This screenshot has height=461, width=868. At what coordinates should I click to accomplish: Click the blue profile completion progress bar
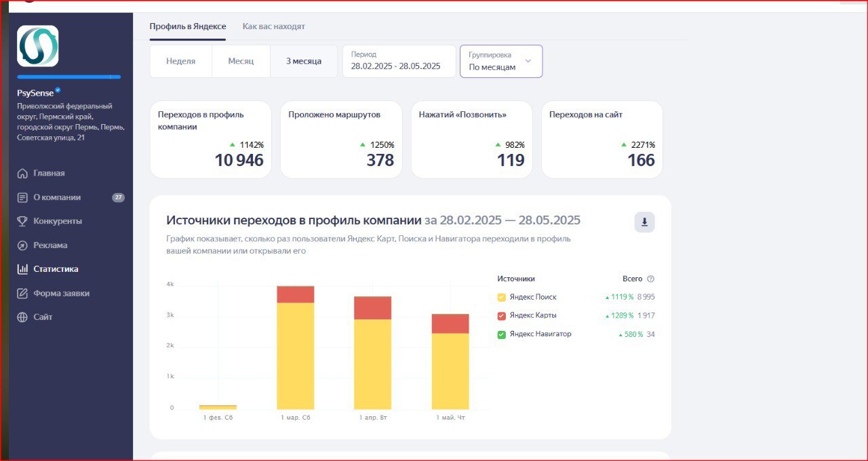(69, 77)
